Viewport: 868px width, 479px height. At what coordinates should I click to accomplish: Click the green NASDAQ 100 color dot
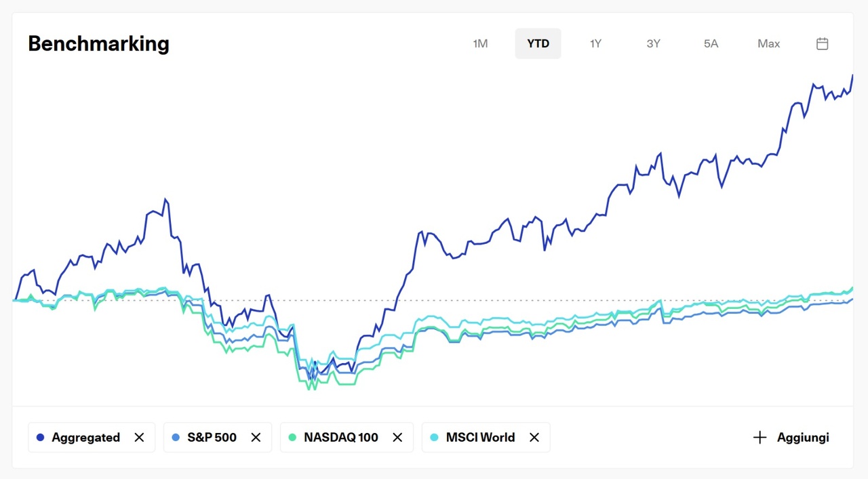(292, 438)
